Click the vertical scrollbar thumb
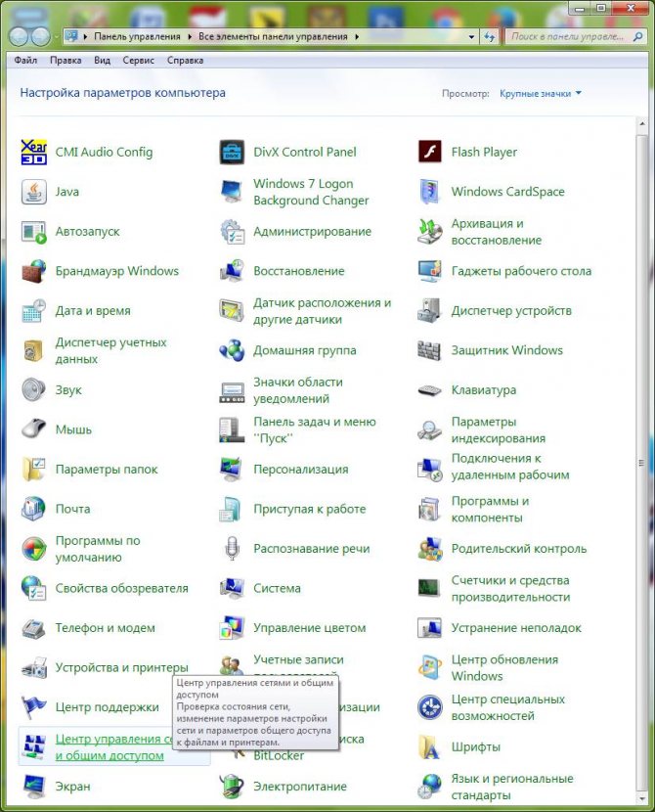 pos(641,463)
